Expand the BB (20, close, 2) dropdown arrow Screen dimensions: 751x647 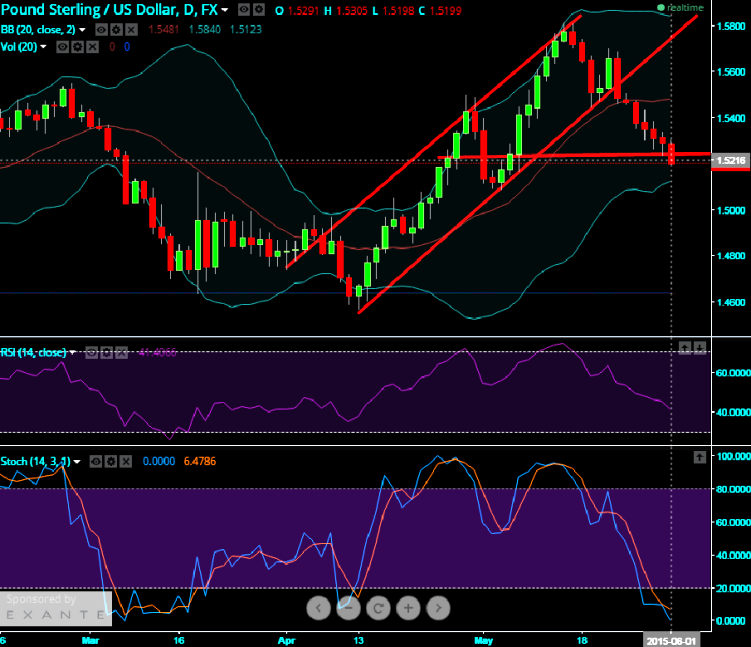pyautogui.click(x=82, y=30)
